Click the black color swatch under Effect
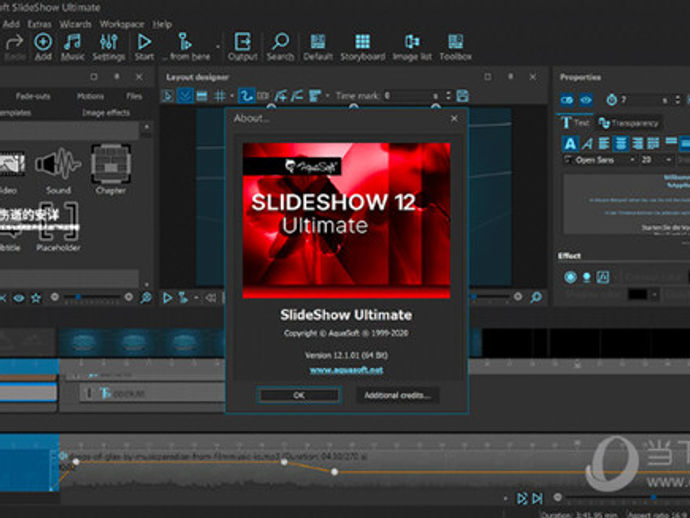The height and width of the screenshot is (518, 690). [x=638, y=294]
